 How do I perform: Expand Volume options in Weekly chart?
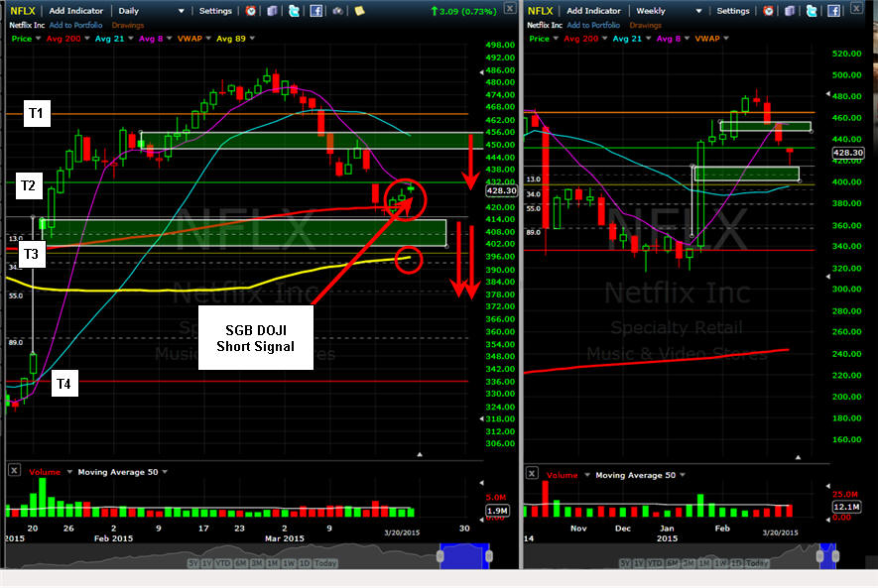587,475
